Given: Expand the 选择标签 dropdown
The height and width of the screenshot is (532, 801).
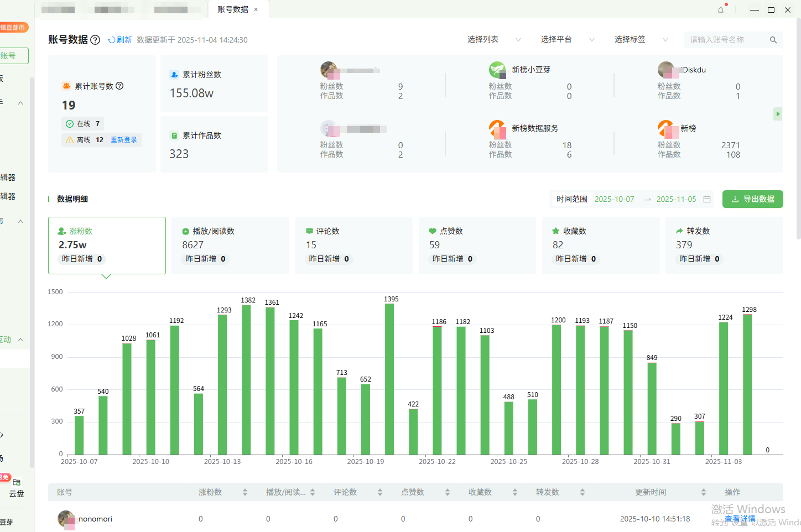Looking at the screenshot, I should click(x=641, y=40).
